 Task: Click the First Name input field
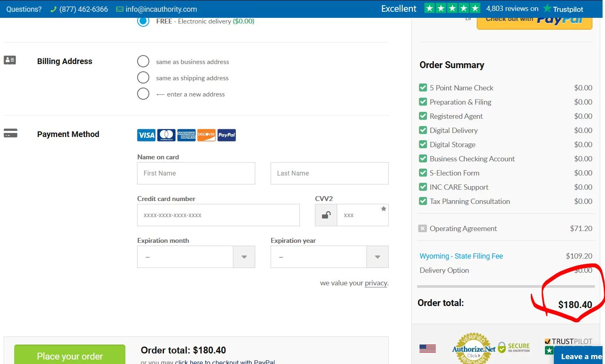tap(196, 173)
